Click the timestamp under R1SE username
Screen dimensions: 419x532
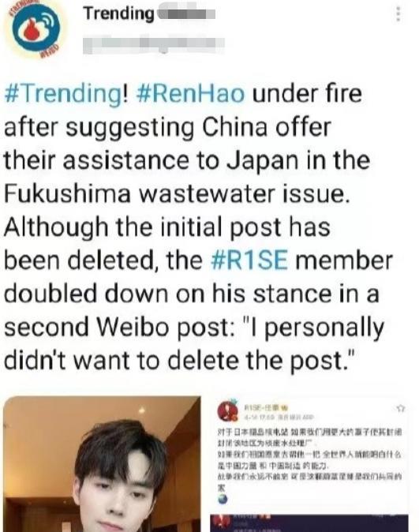(279, 417)
